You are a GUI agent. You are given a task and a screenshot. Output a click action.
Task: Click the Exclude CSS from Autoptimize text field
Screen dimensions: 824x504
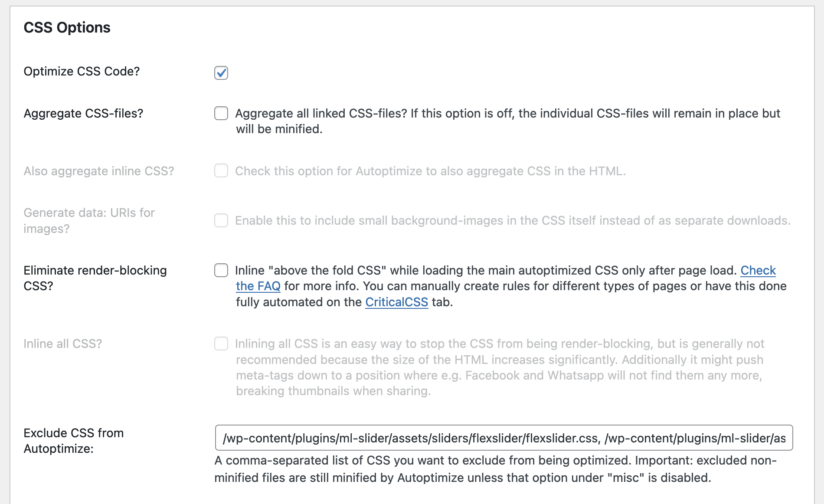click(504, 438)
